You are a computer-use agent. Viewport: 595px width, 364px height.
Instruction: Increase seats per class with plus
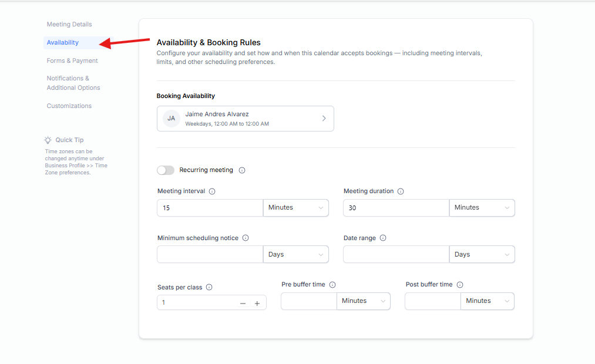[257, 304]
